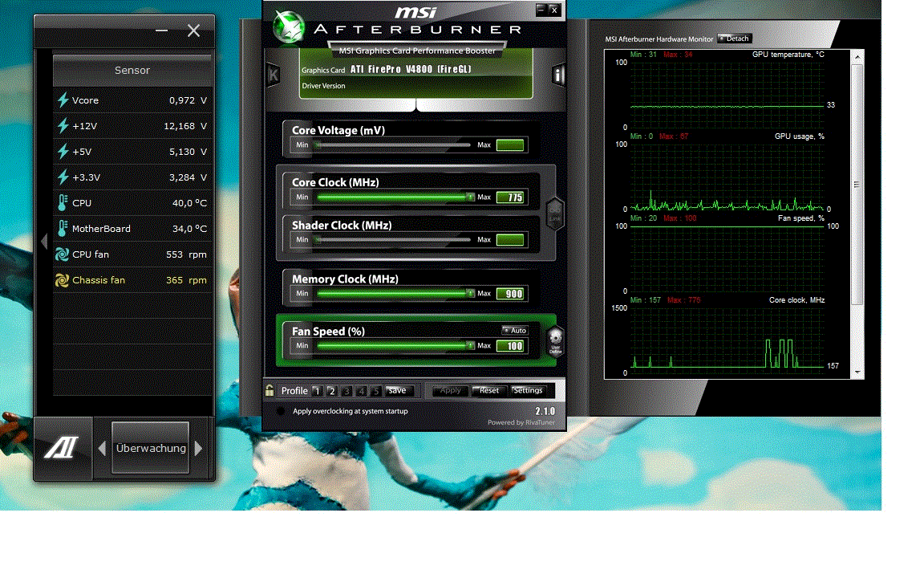Click the CPU thermometer icon

point(63,203)
